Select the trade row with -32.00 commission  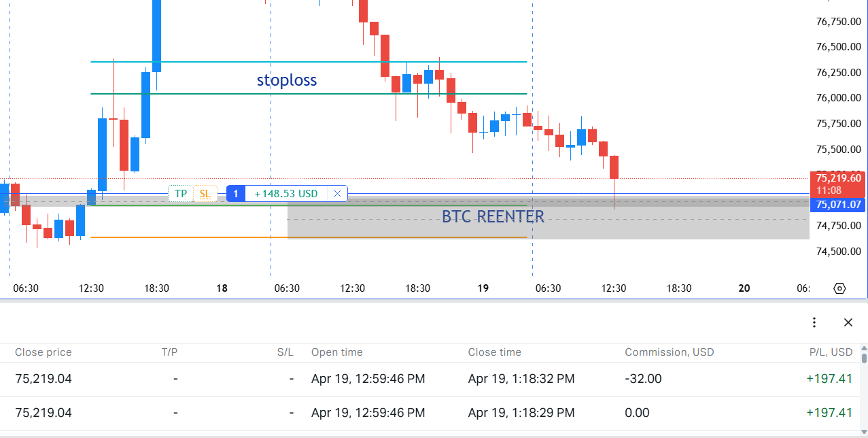(x=408, y=379)
